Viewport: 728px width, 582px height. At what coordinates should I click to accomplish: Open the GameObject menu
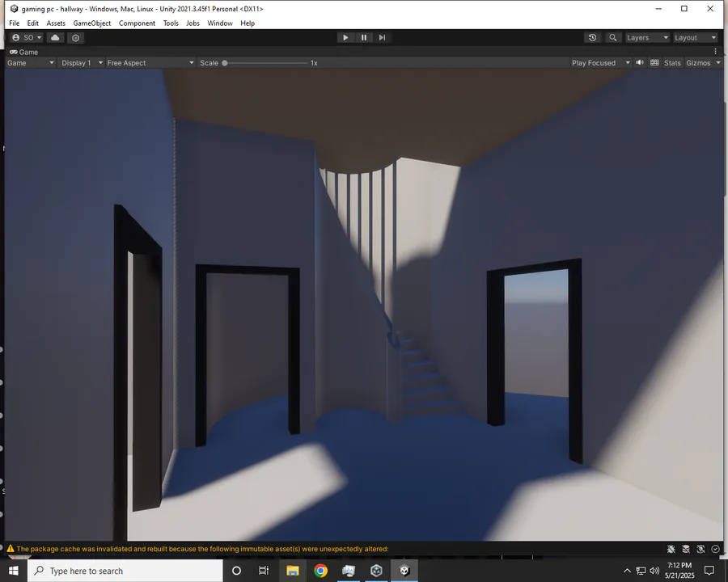pos(92,23)
